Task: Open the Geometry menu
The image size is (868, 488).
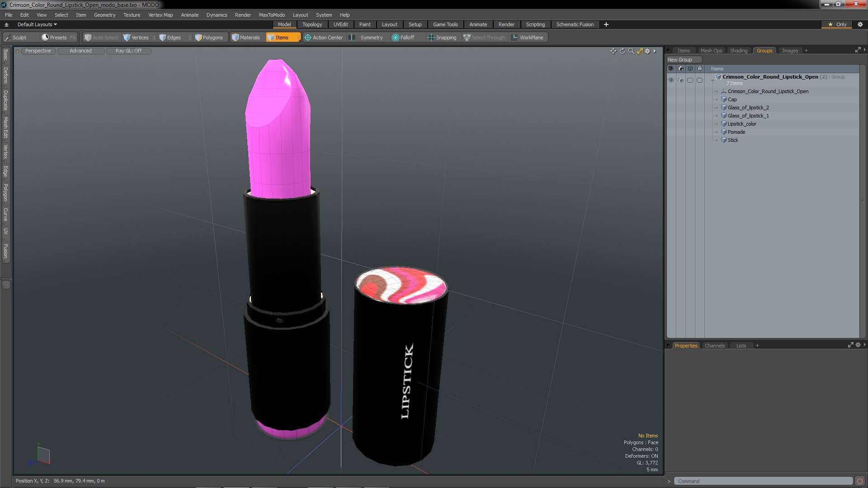Action: coord(104,15)
